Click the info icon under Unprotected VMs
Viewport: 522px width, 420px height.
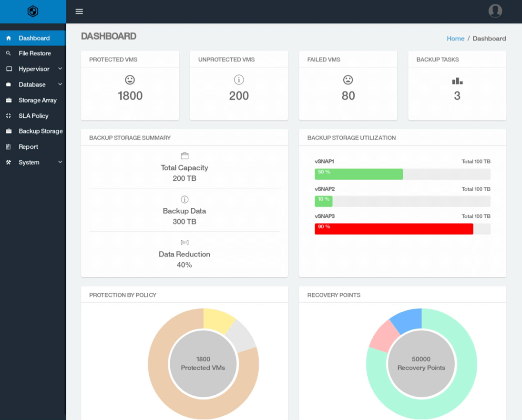[239, 80]
